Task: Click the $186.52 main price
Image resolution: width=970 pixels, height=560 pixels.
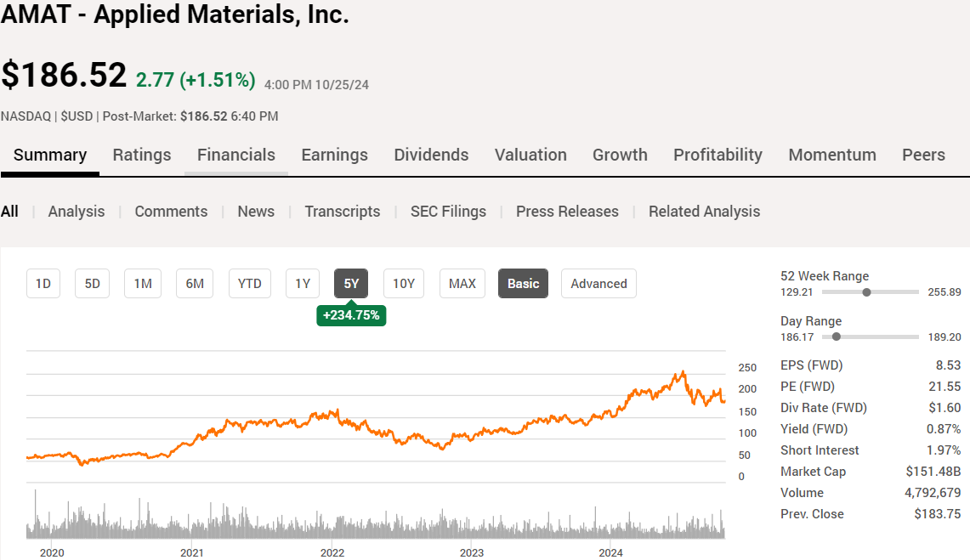Action: coord(64,75)
